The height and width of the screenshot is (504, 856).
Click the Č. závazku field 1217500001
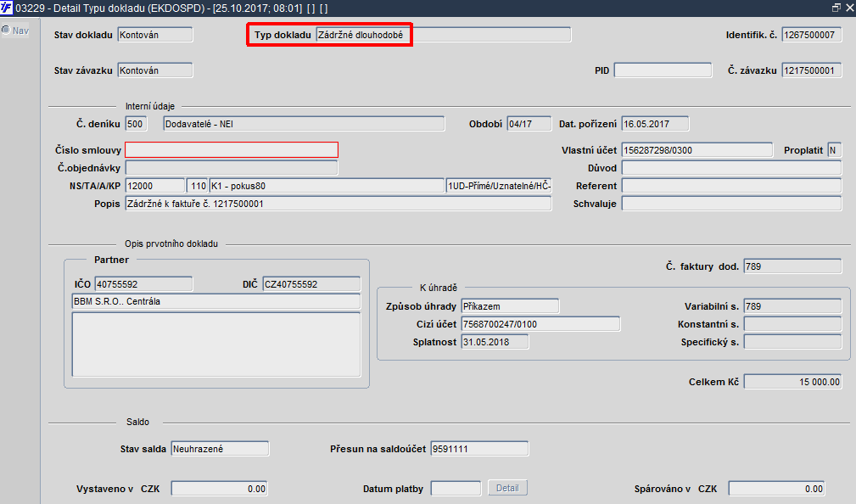pyautogui.click(x=812, y=70)
